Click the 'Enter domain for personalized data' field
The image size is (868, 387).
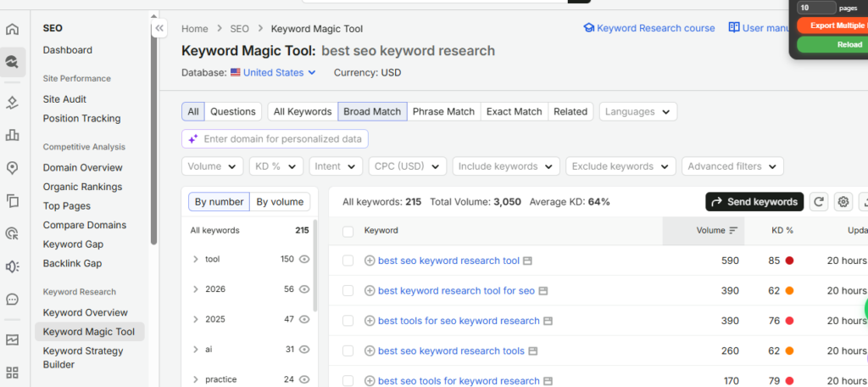[275, 139]
